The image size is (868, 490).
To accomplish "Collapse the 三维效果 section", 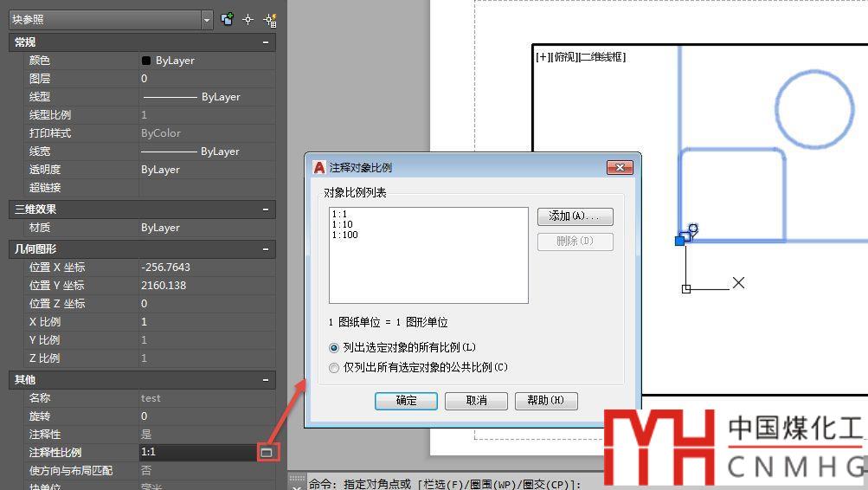I will [x=266, y=209].
